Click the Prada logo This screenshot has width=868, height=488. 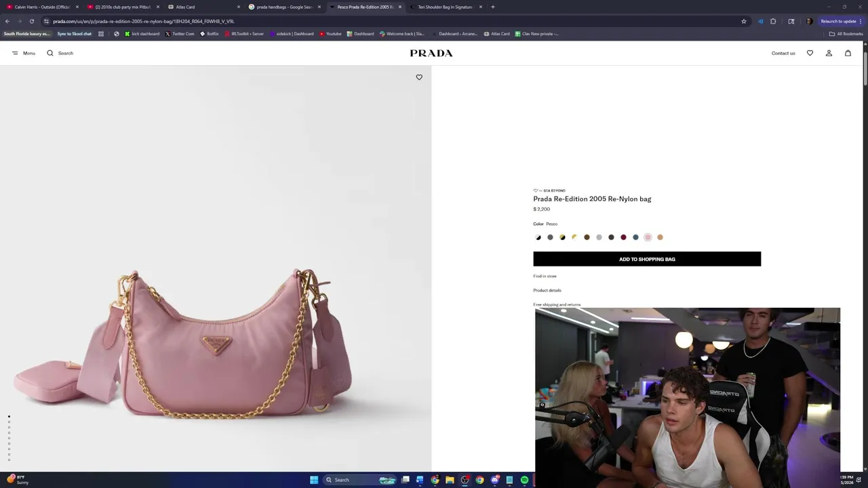431,53
